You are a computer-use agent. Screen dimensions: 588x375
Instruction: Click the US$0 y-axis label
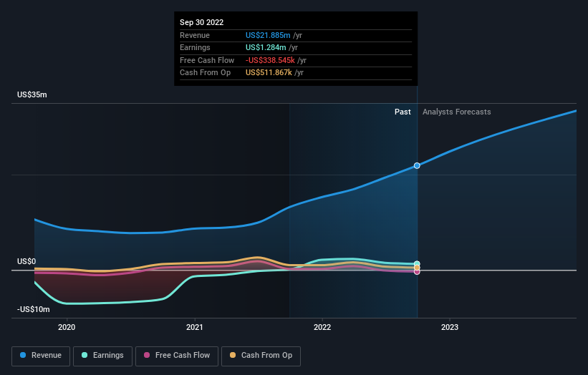click(26, 261)
